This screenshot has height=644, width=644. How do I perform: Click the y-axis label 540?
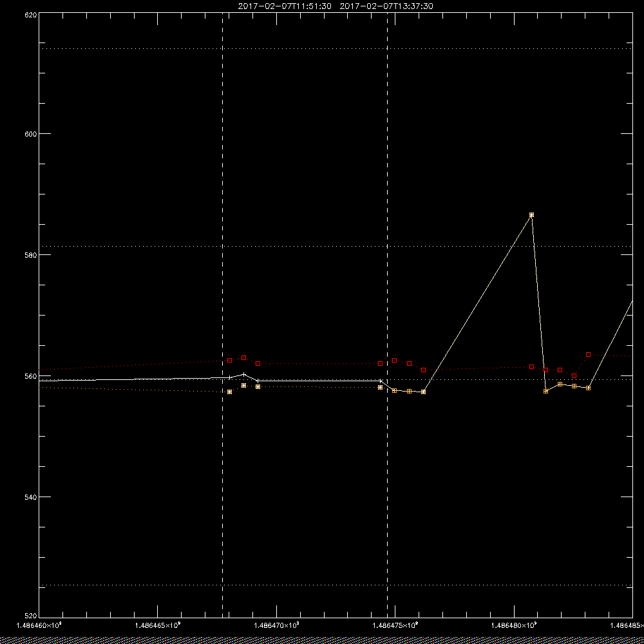point(31,497)
